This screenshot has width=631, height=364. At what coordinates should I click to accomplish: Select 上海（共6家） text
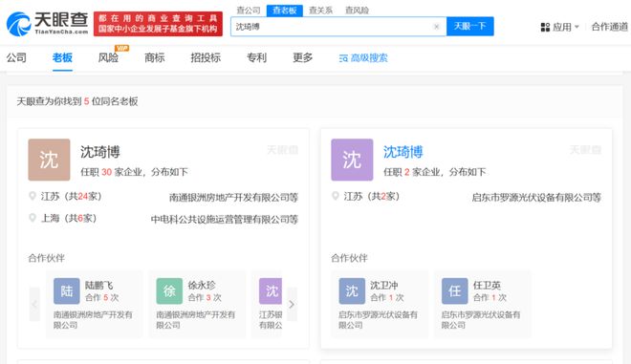(69, 218)
